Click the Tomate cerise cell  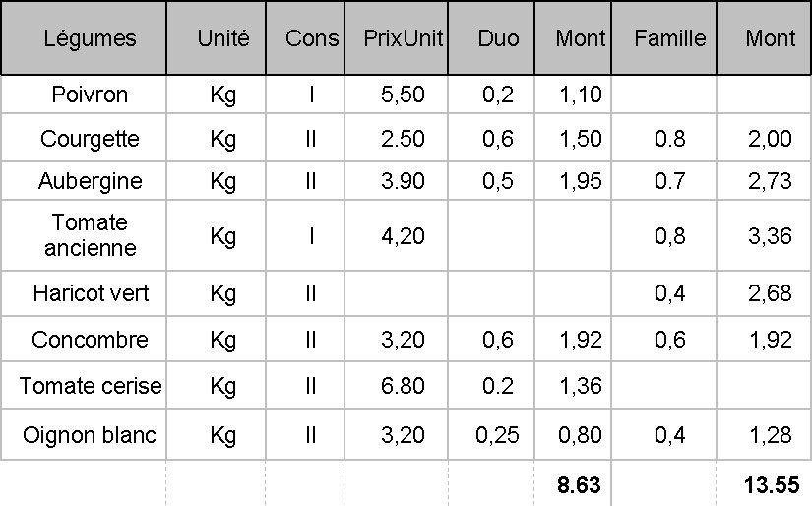tap(90, 386)
